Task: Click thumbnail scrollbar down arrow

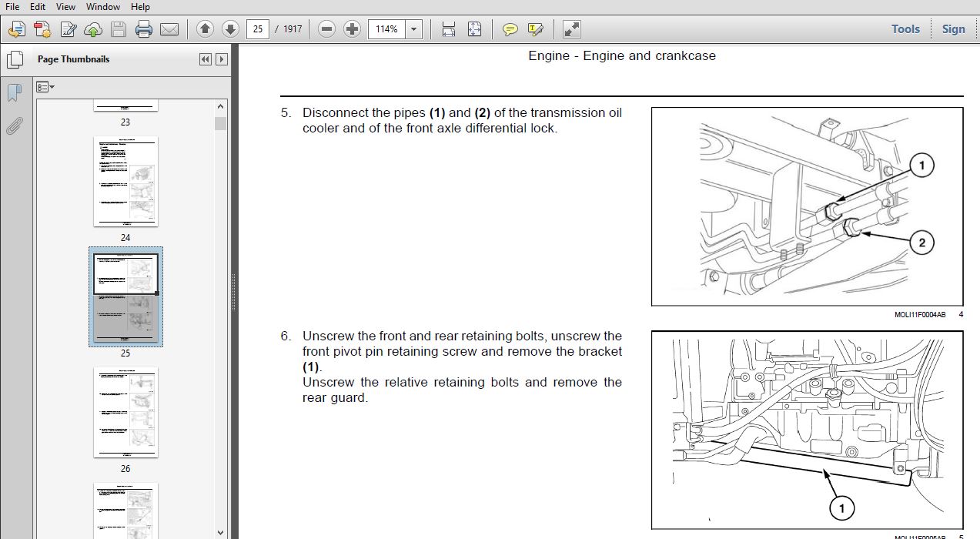Action: coord(221,531)
